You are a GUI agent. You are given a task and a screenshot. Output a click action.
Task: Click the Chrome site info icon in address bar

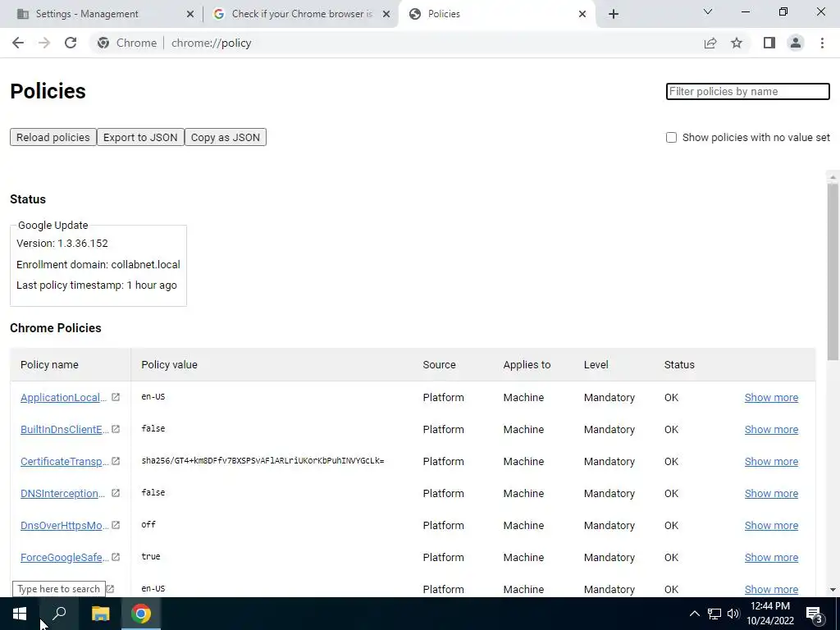click(103, 43)
